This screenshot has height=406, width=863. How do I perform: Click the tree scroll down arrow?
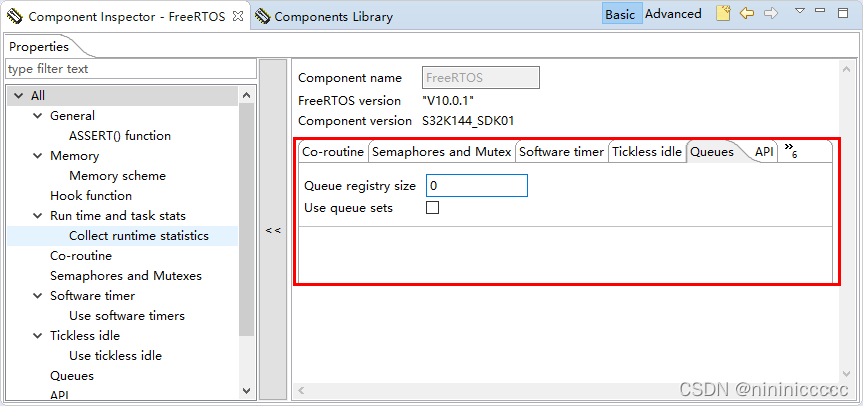click(247, 391)
